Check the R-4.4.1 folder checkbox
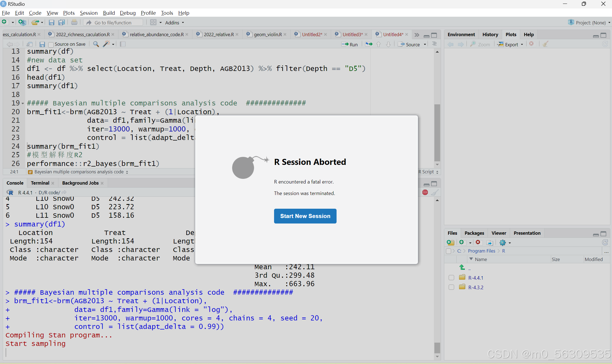 coord(451,278)
